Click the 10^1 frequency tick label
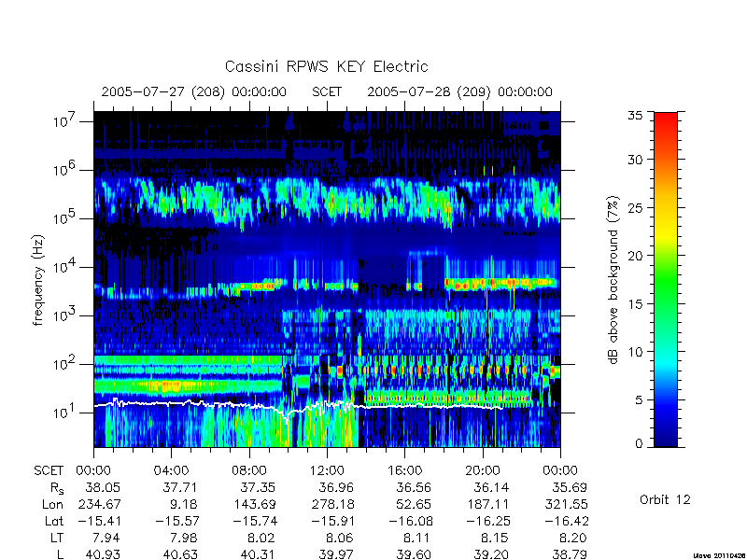 [x=65, y=412]
